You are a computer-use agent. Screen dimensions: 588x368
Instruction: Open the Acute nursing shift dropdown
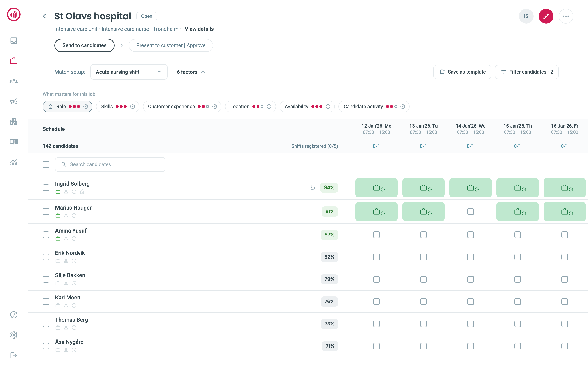coord(129,72)
